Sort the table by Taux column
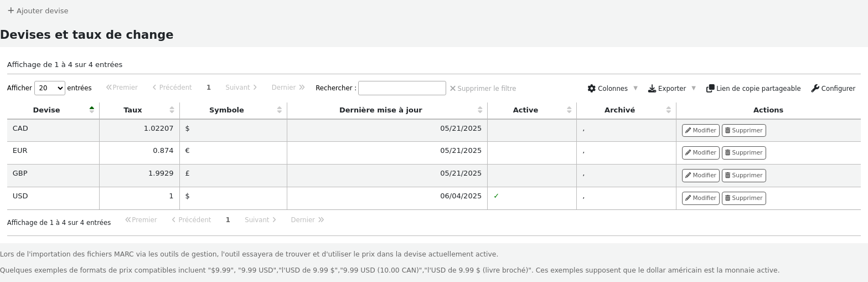 pos(139,110)
